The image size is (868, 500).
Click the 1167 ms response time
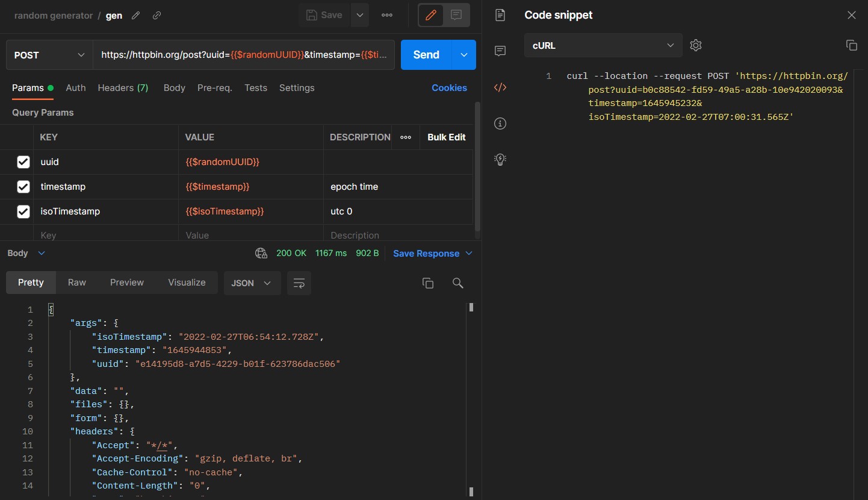pos(331,254)
